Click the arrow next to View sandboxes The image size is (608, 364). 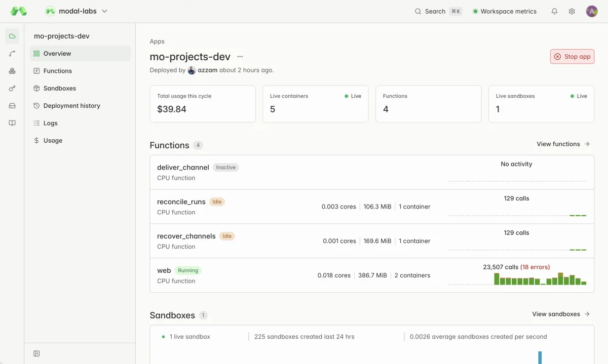point(587,314)
